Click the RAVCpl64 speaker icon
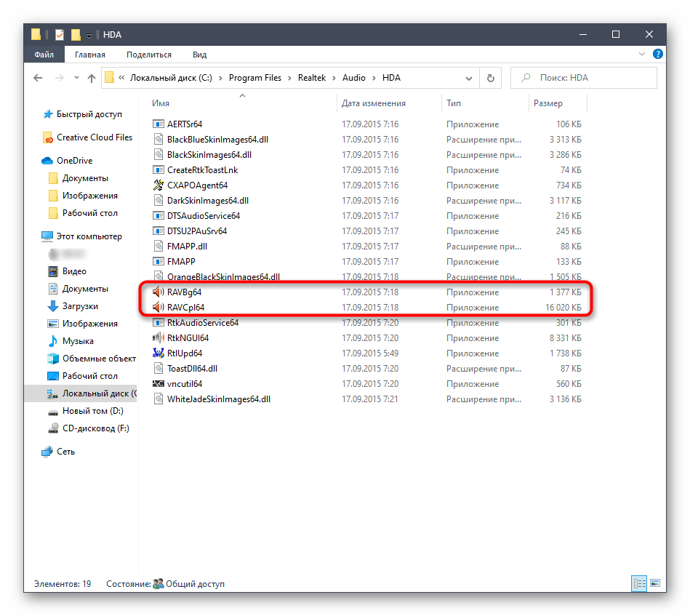Screen dimensions: 690x616 tap(159, 308)
